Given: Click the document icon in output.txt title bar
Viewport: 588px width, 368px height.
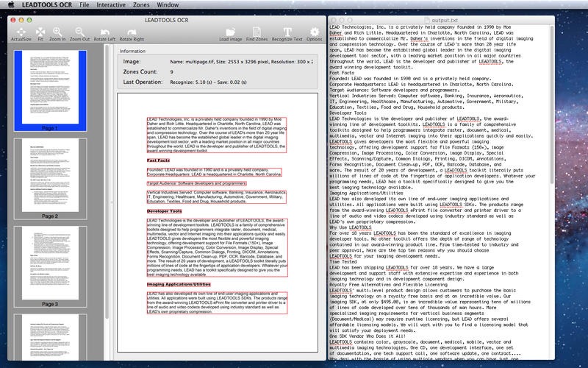Looking at the screenshot, I should click(x=427, y=21).
